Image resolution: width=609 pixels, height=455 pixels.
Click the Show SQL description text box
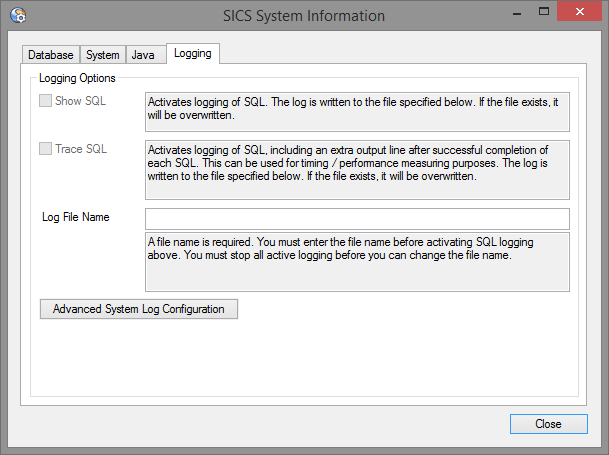pyautogui.click(x=356, y=112)
